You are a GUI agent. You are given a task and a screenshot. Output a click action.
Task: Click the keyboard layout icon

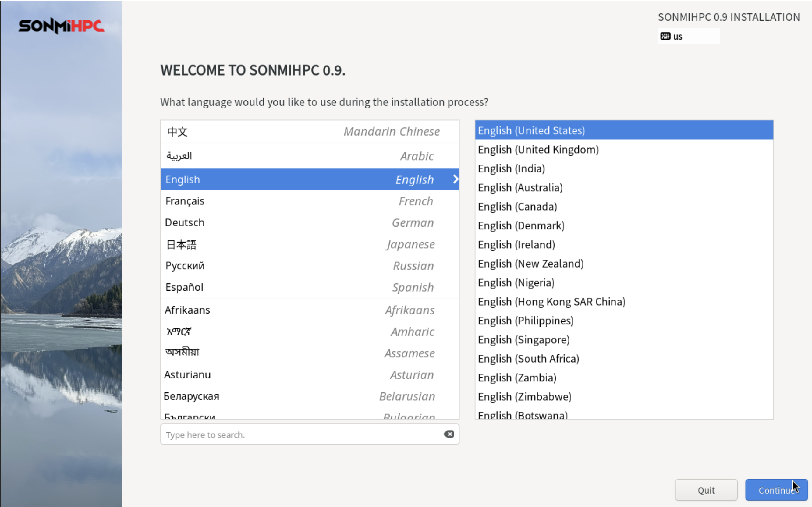665,36
